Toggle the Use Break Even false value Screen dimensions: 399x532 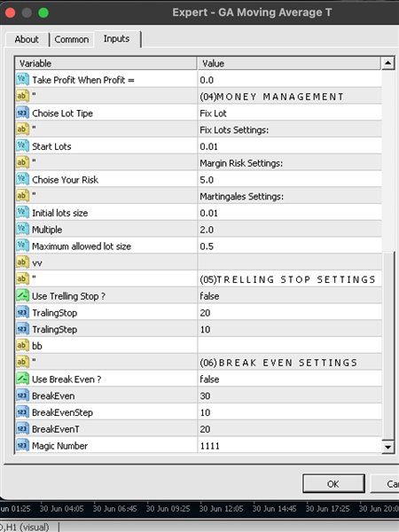[289, 379]
